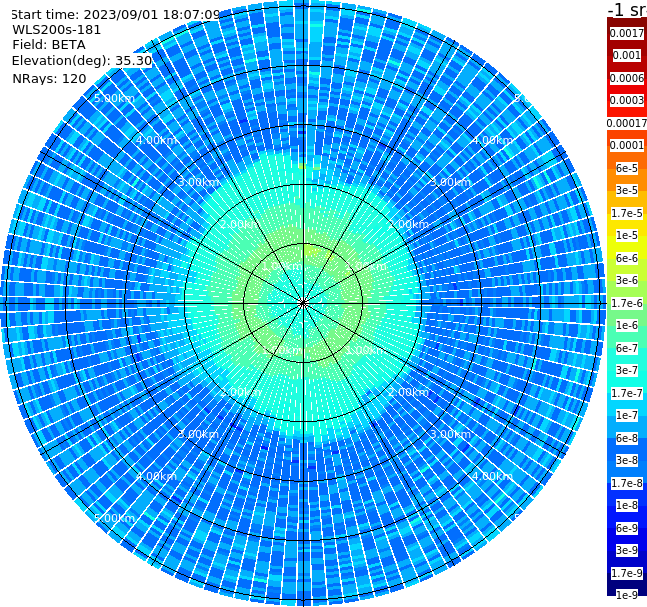Select the 0.0003 colorbar value
Image resolution: width=647 pixels, height=607 pixels.
[627, 100]
